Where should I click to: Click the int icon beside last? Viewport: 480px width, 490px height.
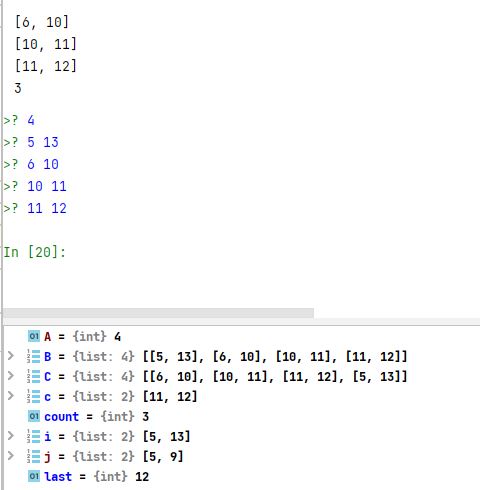34,476
